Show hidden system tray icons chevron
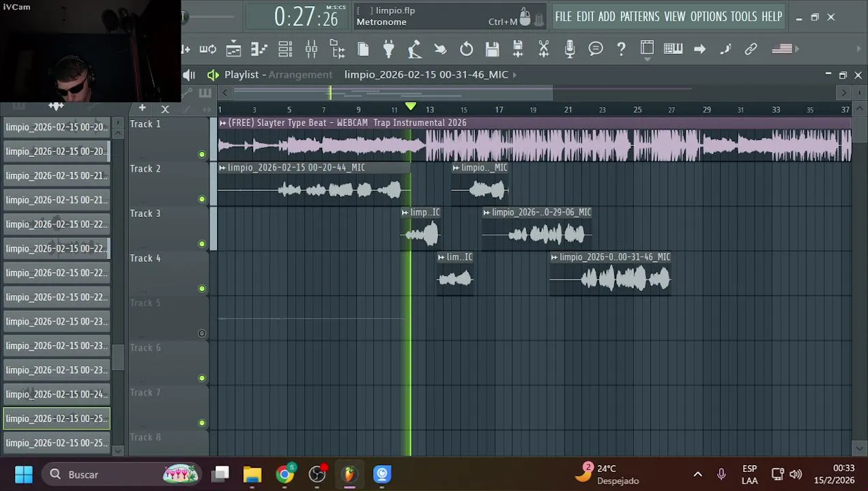This screenshot has width=868, height=491. coord(697,475)
